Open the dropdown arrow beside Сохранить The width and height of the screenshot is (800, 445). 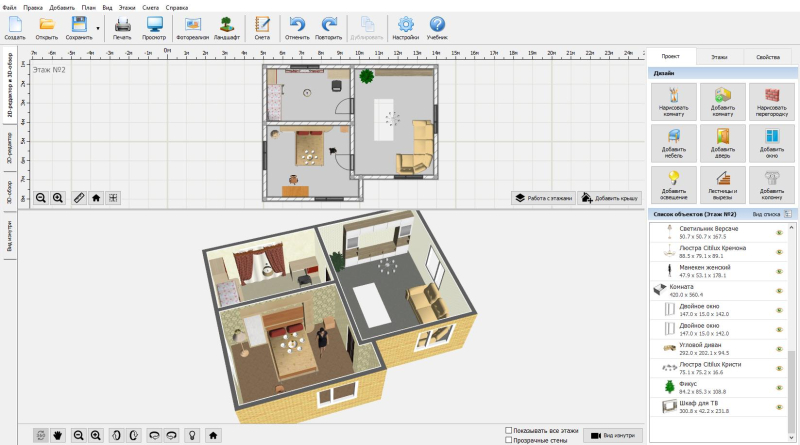[x=98, y=26]
